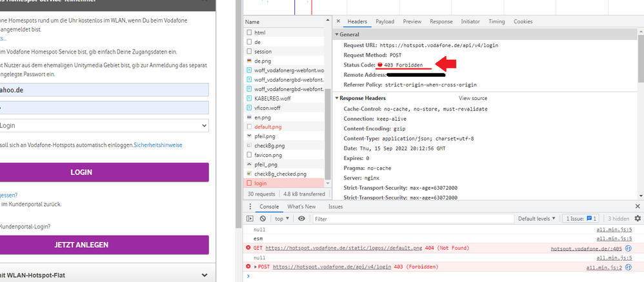Switch to the Preview tab

[412, 21]
